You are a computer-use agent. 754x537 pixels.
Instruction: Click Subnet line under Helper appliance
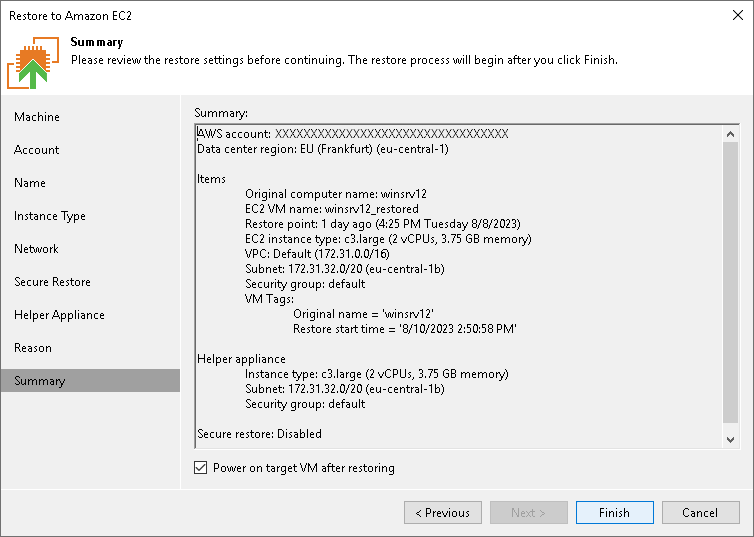click(x=345, y=389)
